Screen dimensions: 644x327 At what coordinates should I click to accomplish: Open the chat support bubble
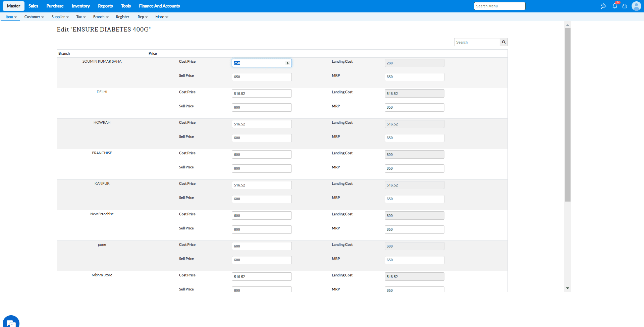11,321
